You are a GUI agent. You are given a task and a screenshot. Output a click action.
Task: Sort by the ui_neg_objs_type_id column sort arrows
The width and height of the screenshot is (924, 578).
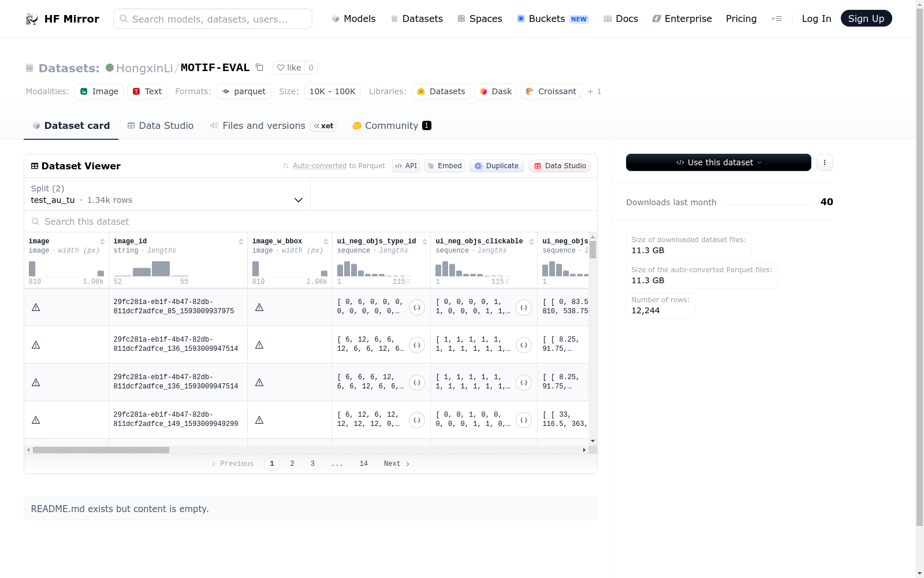[x=424, y=242]
